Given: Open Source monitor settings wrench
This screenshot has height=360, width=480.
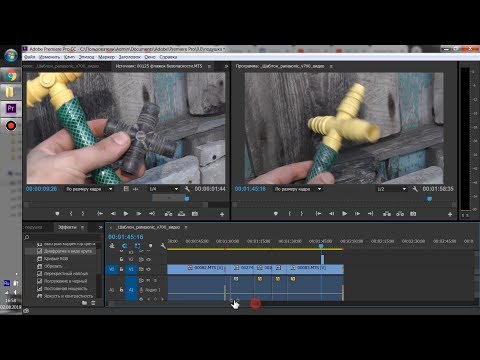Looking at the screenshot, I should pos(187,189).
